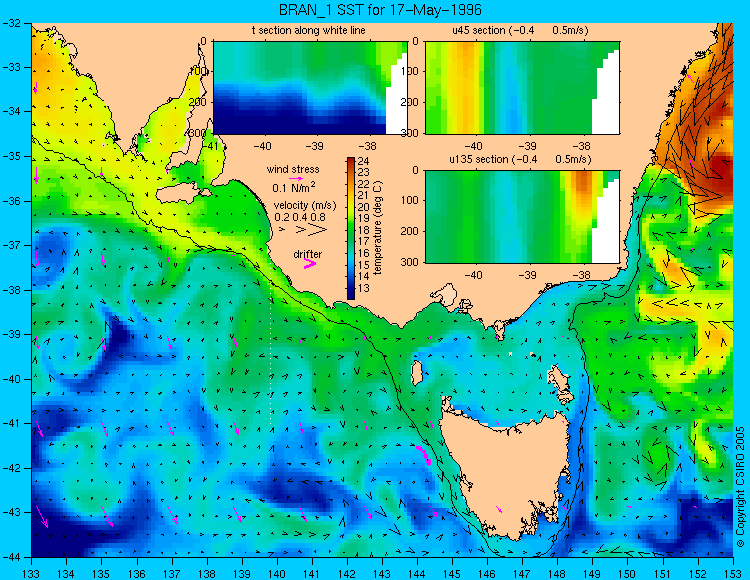Click the "-44" latitude axis label
The image size is (750, 580).
(10, 557)
